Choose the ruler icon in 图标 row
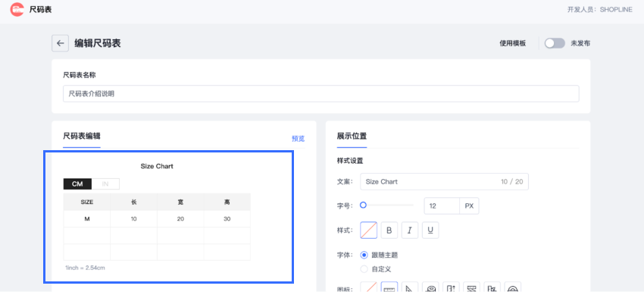Viewport: 644px width, 292px height. pos(389,287)
